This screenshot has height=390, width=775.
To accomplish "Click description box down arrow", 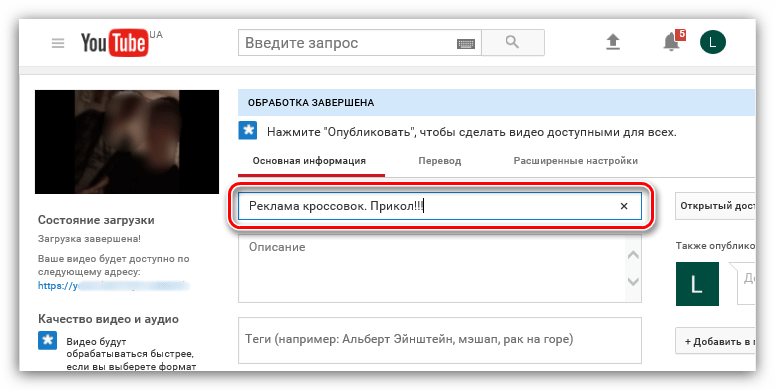I will point(633,281).
